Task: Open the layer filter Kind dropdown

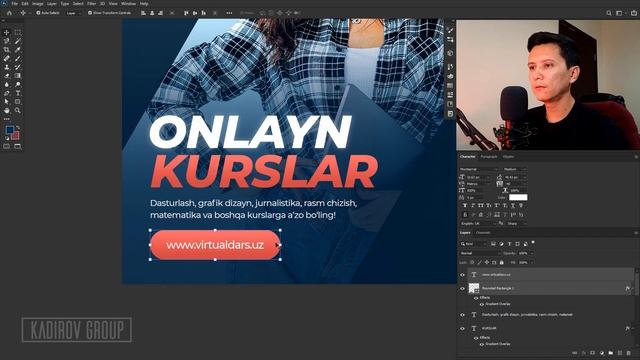Action: (473, 244)
